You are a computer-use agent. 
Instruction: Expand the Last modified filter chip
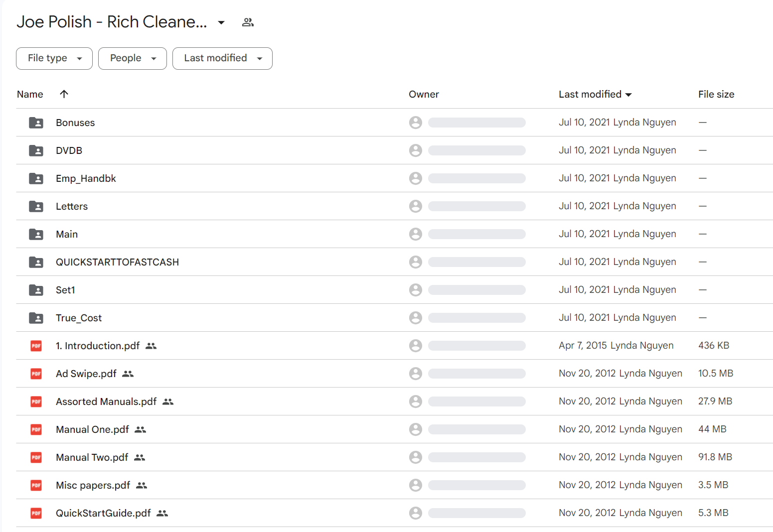222,58
